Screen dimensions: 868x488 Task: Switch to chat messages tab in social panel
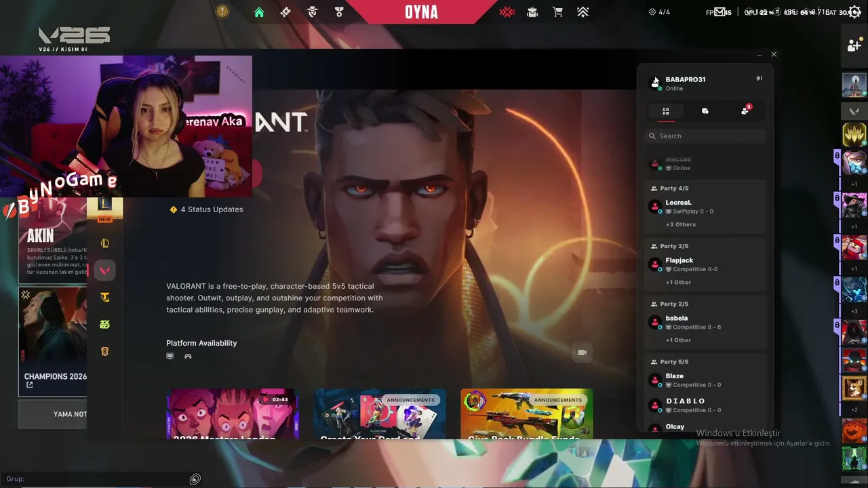tap(705, 111)
